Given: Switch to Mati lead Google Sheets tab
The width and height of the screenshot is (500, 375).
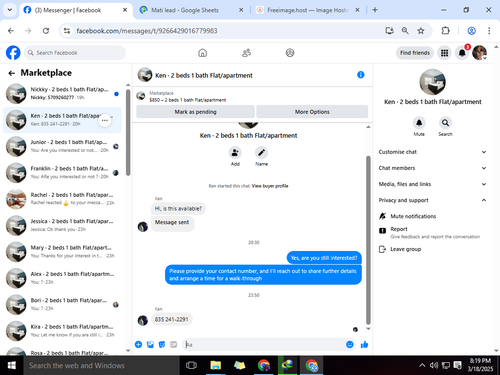Looking at the screenshot, I should pyautogui.click(x=191, y=10).
